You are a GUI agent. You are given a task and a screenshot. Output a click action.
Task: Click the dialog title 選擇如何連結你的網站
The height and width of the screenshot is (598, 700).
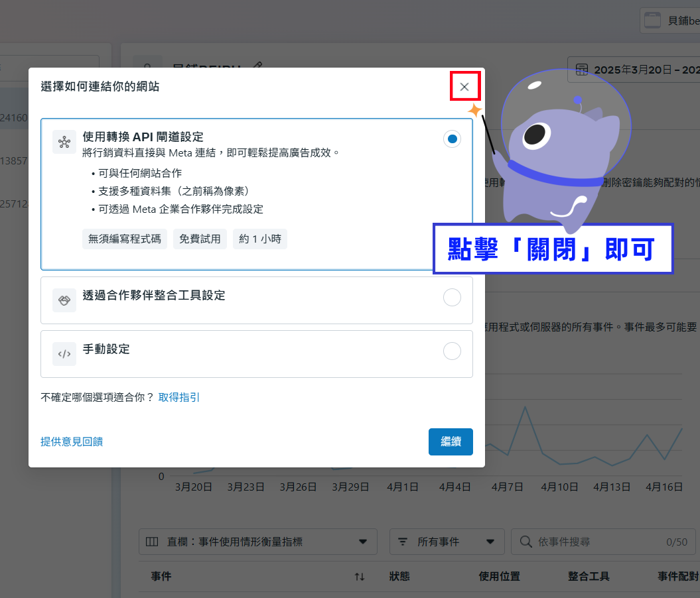click(x=100, y=86)
